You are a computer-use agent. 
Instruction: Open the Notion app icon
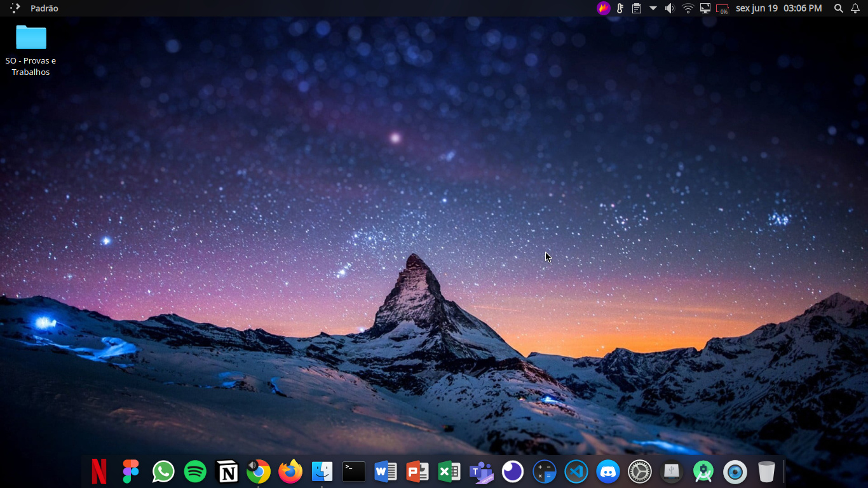point(227,471)
